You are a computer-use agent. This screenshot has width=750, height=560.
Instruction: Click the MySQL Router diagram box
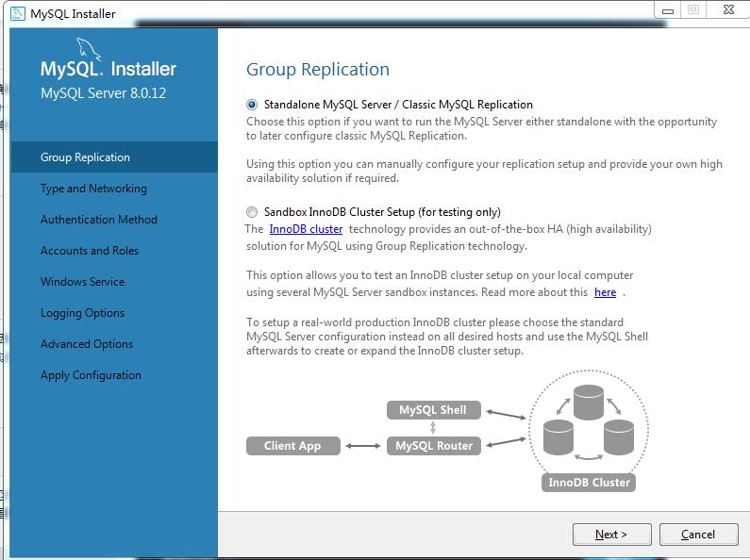point(434,446)
